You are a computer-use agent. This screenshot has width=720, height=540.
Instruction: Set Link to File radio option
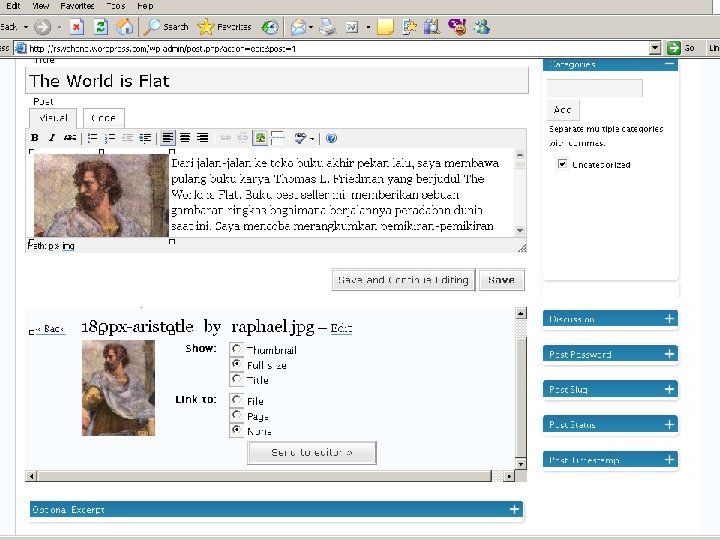coord(236,400)
